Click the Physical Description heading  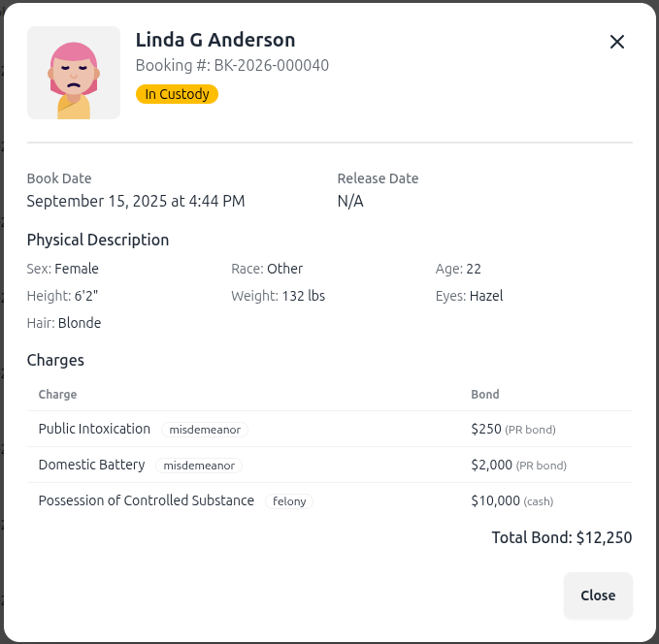point(98,240)
